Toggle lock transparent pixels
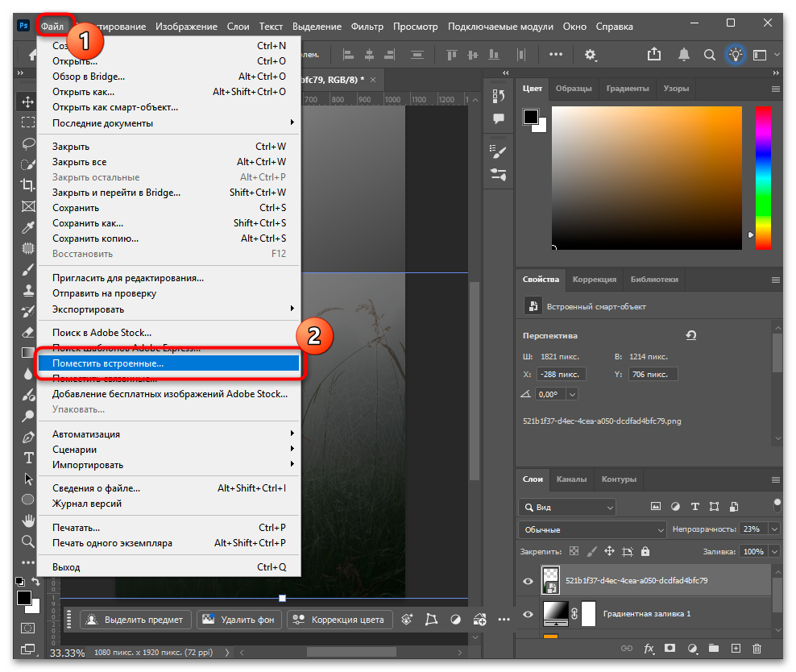The height and width of the screenshot is (672, 796). pos(574,551)
